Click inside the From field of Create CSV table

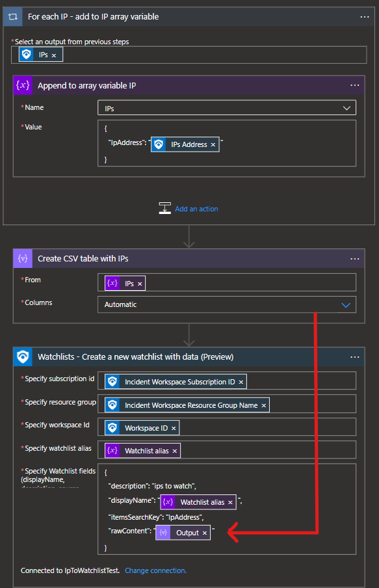227,282
